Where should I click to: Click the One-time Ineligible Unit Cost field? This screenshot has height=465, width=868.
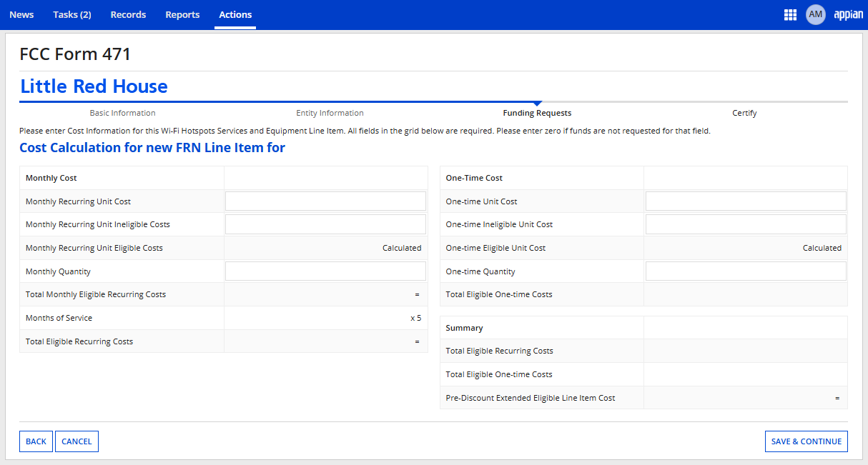746,224
